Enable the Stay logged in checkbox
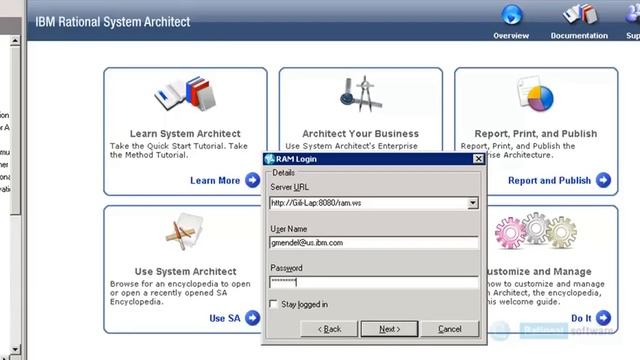The height and width of the screenshot is (360, 640). [x=273, y=304]
